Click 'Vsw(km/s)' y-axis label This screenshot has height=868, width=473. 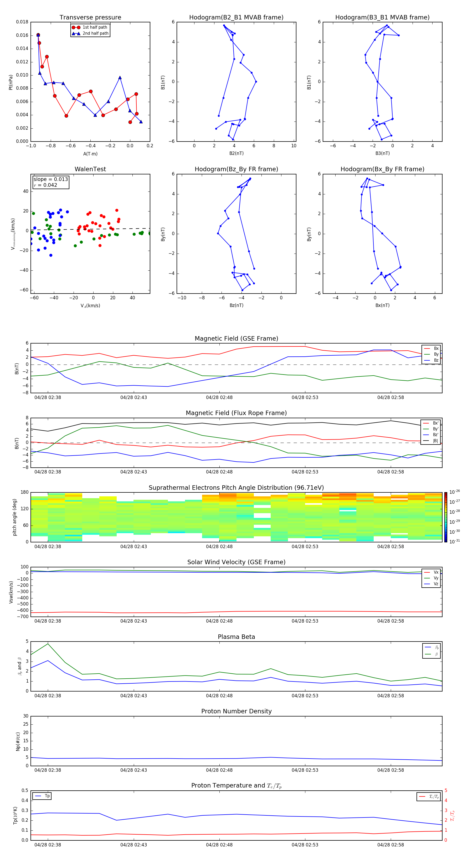click(11, 592)
